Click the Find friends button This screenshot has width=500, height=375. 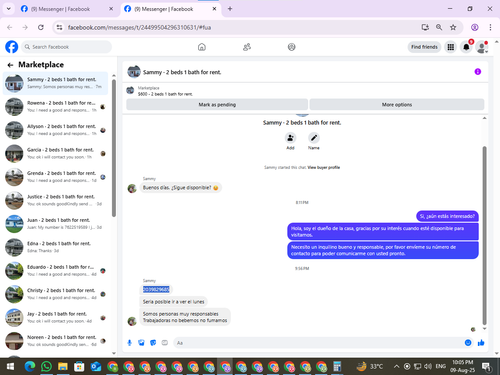pyautogui.click(x=424, y=47)
